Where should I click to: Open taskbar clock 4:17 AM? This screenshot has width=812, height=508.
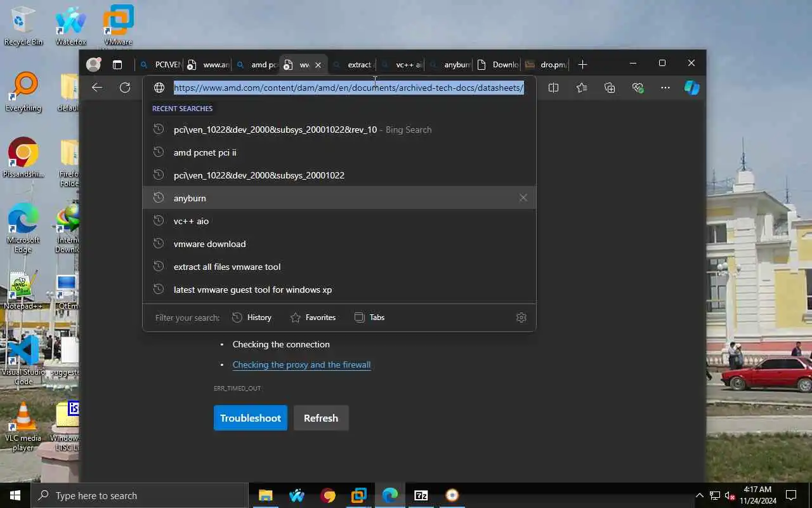pyautogui.click(x=757, y=495)
